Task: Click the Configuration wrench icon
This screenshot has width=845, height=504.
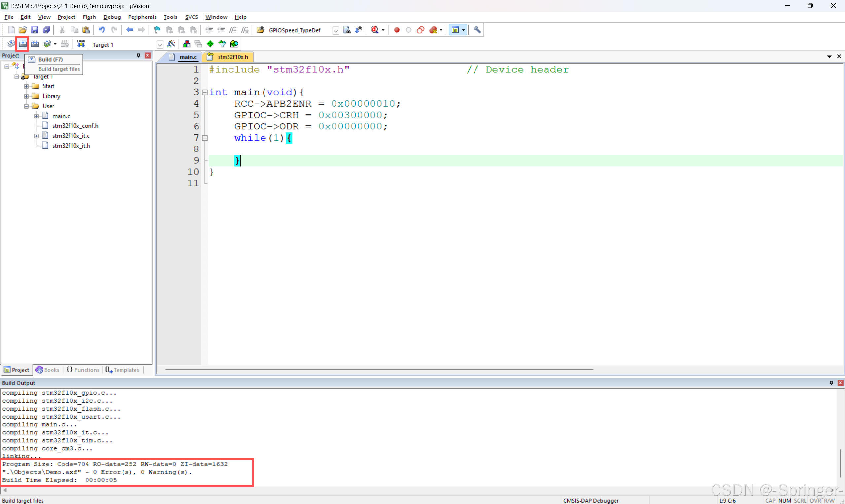Action: pyautogui.click(x=477, y=30)
